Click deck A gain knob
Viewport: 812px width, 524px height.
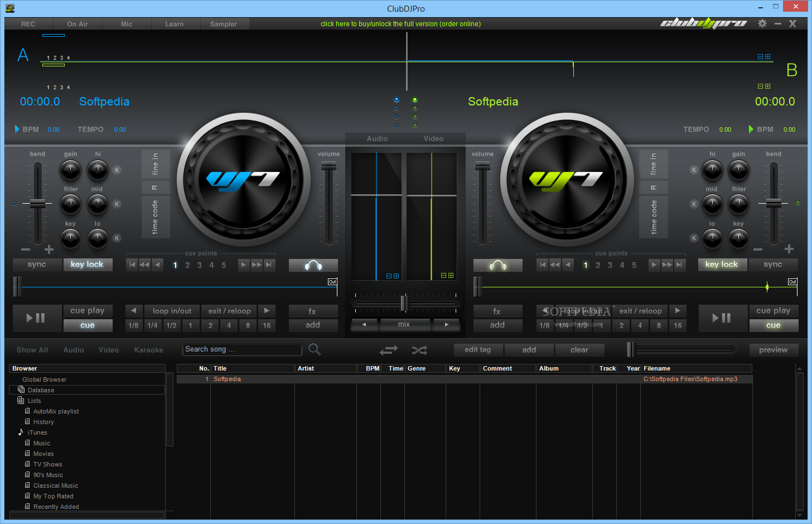click(71, 171)
